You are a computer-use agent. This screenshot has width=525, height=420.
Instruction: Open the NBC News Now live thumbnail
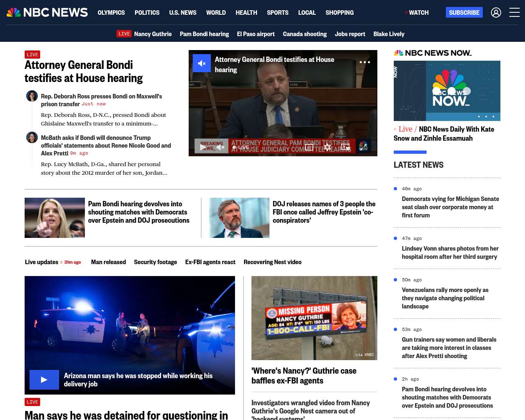pyautogui.click(x=447, y=91)
